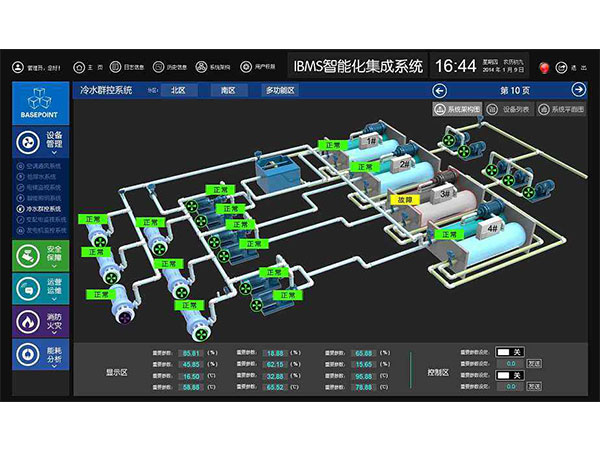The width and height of the screenshot is (600, 450).
Task: Open the 系统架构 top bar icon
Action: click(x=201, y=67)
